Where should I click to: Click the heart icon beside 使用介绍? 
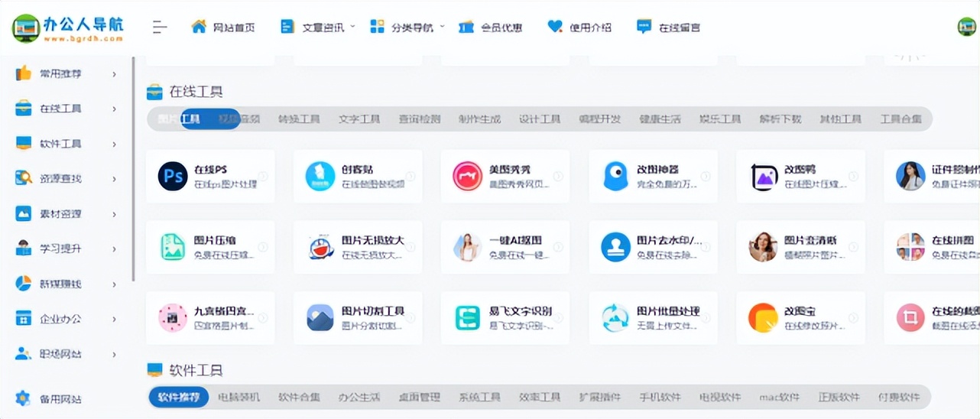(x=555, y=27)
